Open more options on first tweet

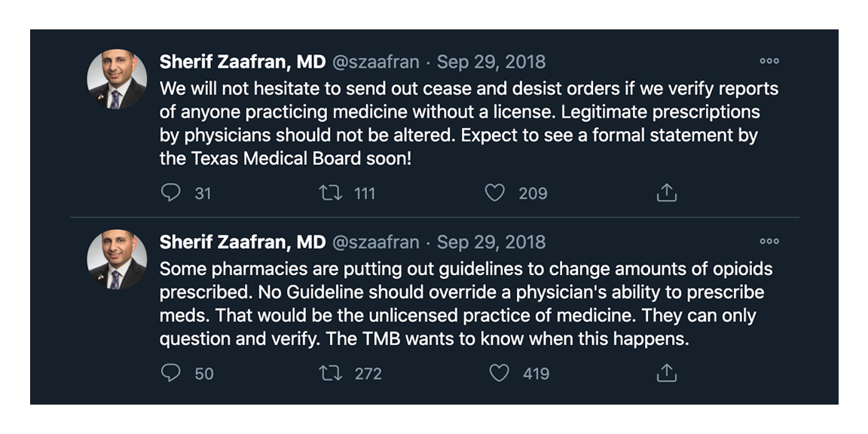769,61
